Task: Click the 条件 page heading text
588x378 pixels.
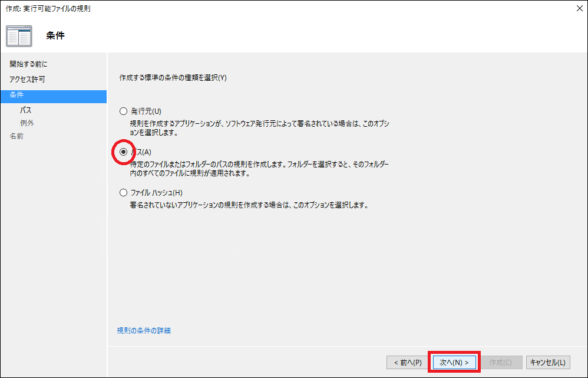Action: point(55,36)
